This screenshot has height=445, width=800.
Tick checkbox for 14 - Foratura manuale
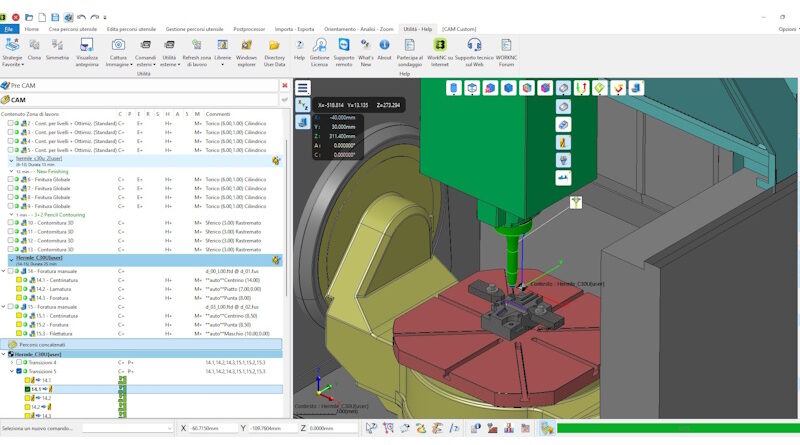pos(10,271)
